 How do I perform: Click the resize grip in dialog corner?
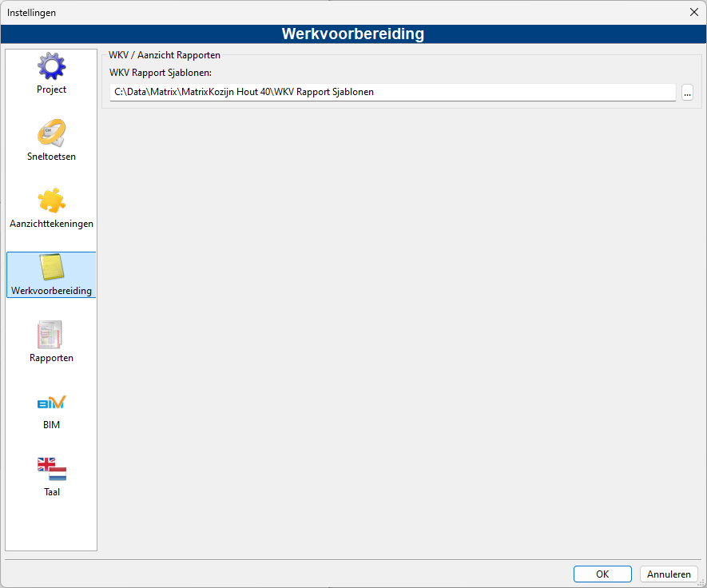point(701,582)
